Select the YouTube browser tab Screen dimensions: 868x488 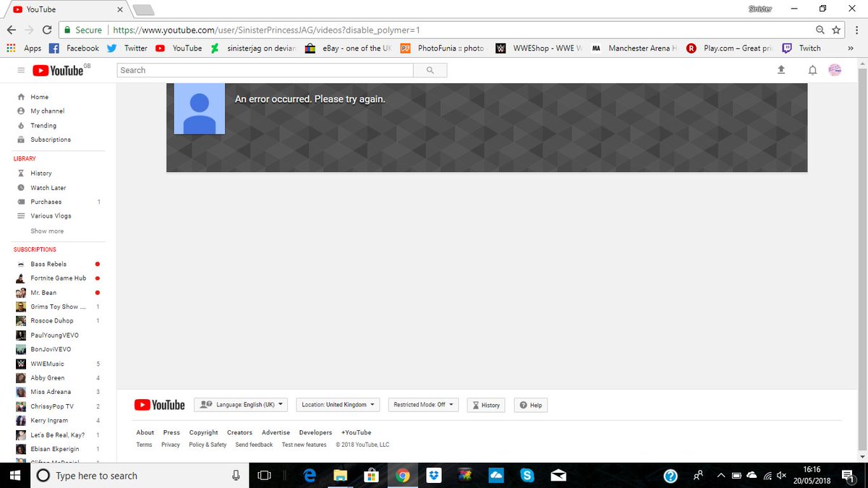pyautogui.click(x=67, y=9)
